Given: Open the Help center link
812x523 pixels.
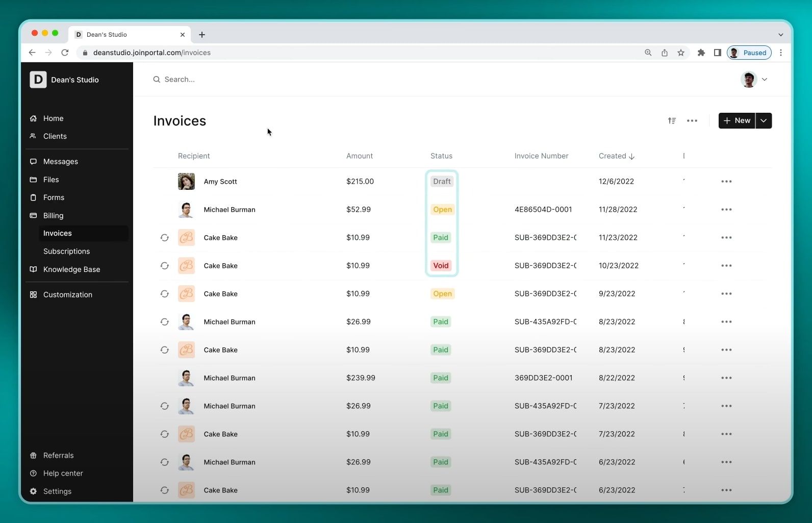Looking at the screenshot, I should [x=63, y=474].
